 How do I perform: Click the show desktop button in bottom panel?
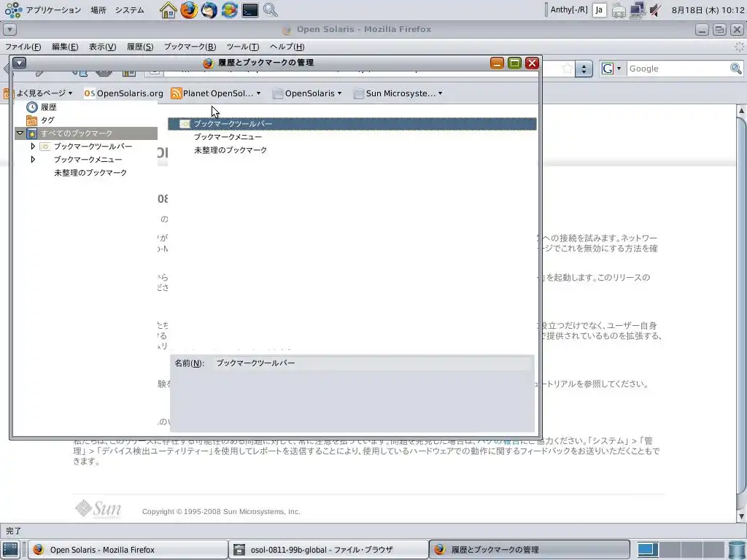tap(10, 550)
